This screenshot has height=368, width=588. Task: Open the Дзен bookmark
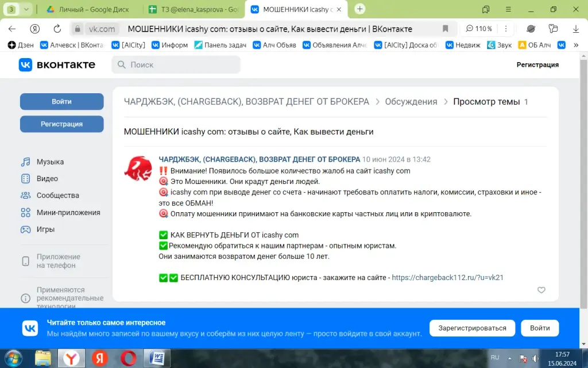(21, 45)
